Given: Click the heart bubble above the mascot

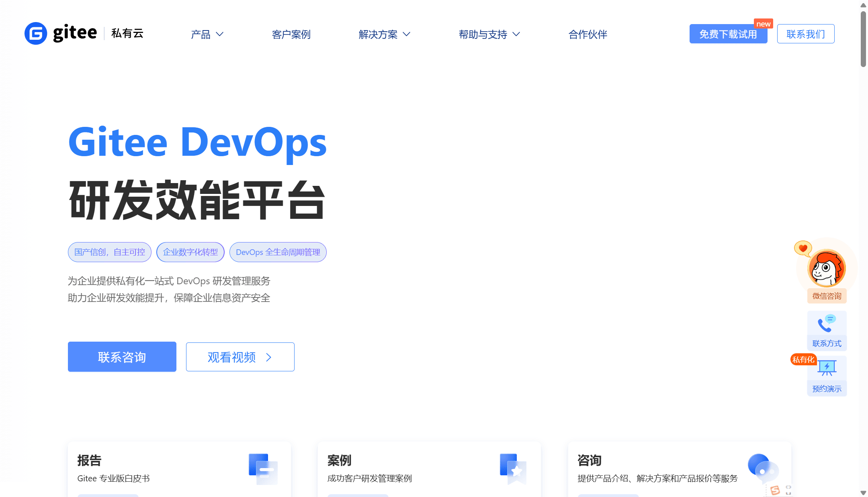Looking at the screenshot, I should (802, 248).
